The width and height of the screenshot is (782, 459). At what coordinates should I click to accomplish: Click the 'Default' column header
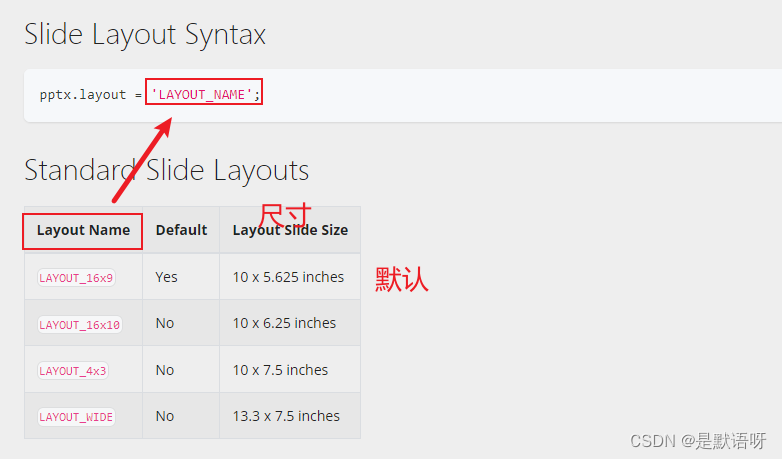tap(182, 230)
